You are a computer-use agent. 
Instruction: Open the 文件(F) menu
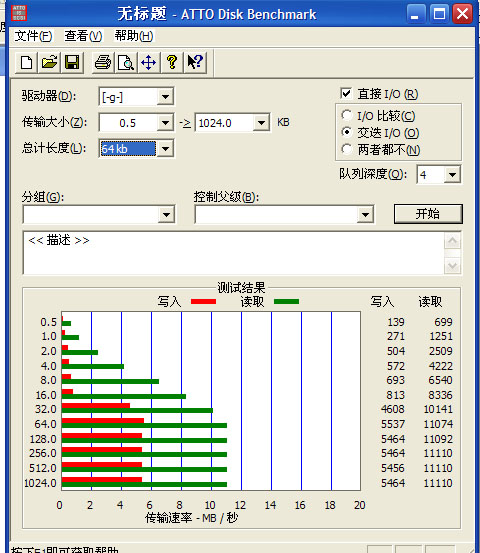[x=33, y=36]
